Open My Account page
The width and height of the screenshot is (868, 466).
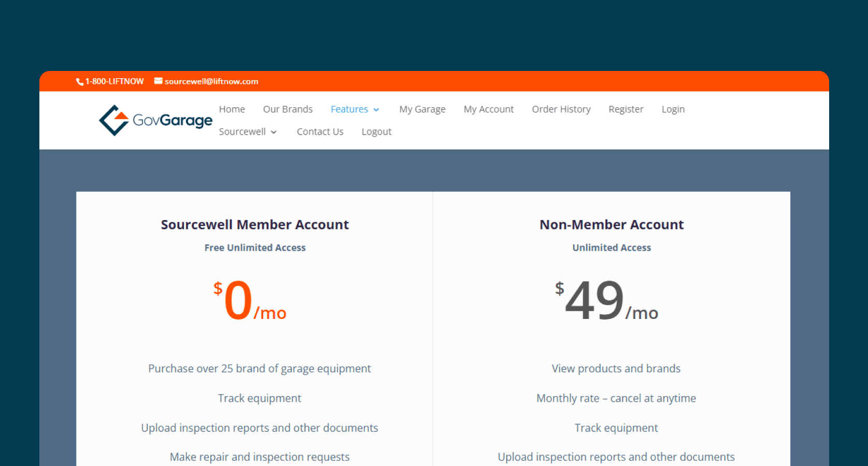(x=489, y=109)
